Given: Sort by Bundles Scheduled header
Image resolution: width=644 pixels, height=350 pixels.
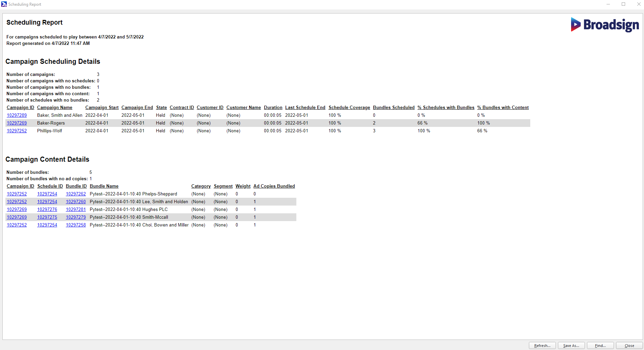Looking at the screenshot, I should [393, 107].
